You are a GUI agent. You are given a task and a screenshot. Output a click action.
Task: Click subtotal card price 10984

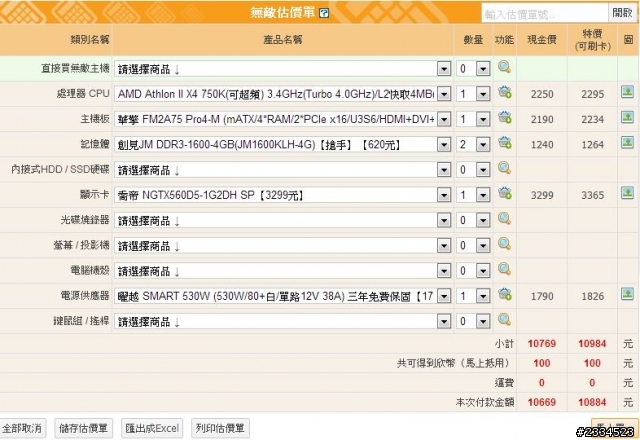tap(592, 344)
